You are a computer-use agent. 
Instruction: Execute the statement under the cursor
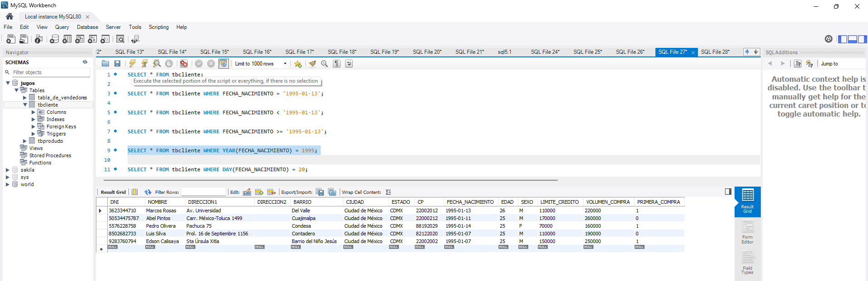pyautogui.click(x=145, y=64)
